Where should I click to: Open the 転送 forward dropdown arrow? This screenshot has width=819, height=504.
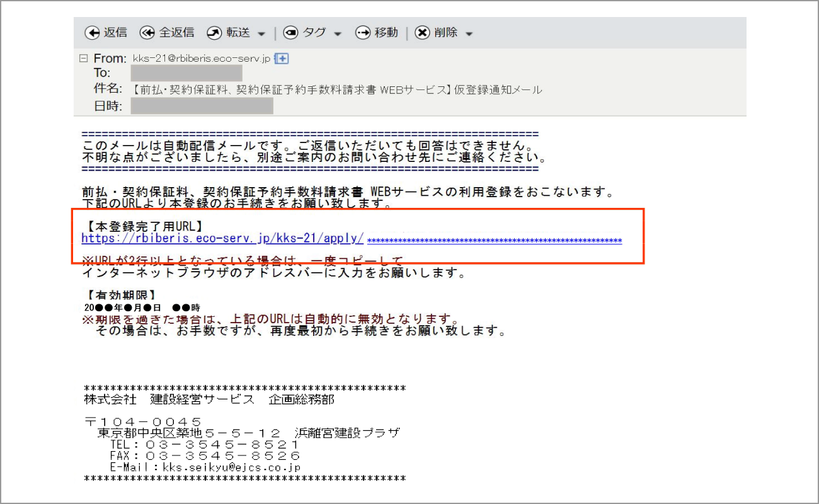[261, 33]
